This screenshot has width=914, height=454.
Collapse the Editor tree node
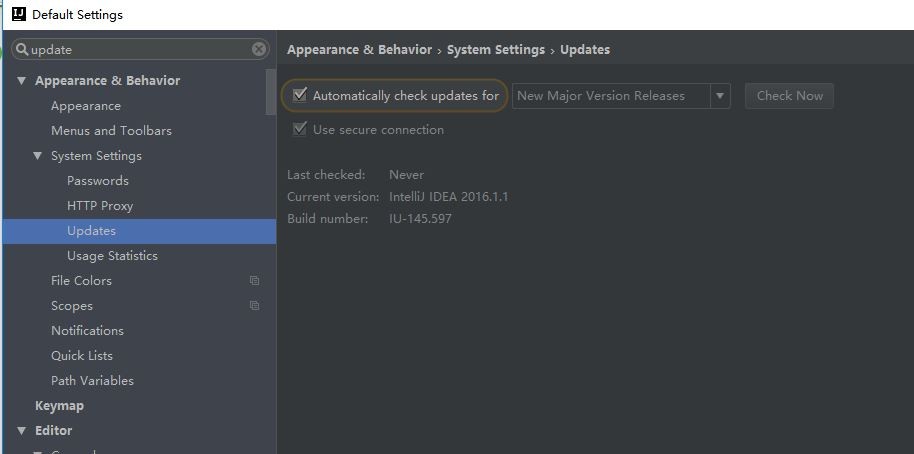click(x=22, y=431)
